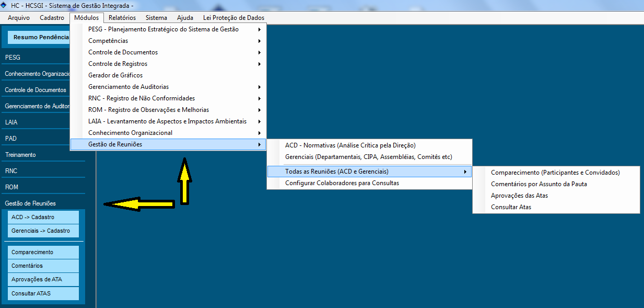Expand Controle de Registros submenu
The height and width of the screenshot is (308, 644).
pyautogui.click(x=168, y=64)
